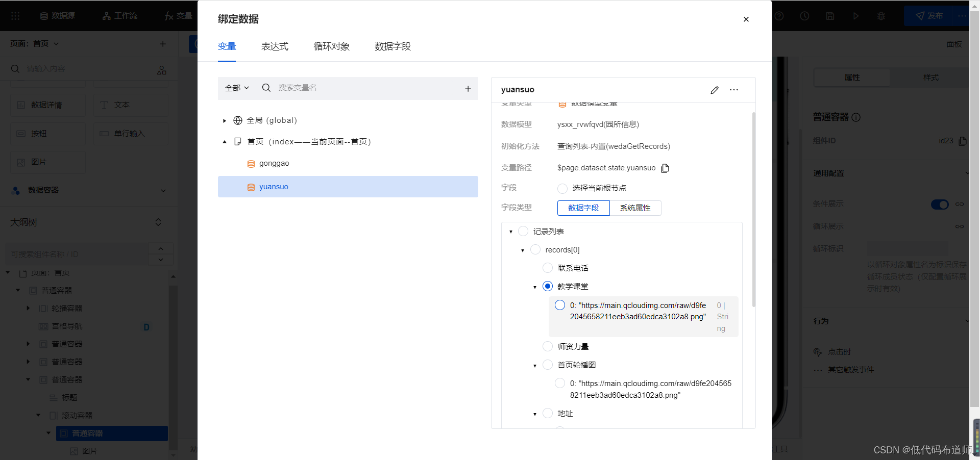The image size is (980, 460).
Task: Select first item radio under 首页轮播图
Action: tap(559, 383)
